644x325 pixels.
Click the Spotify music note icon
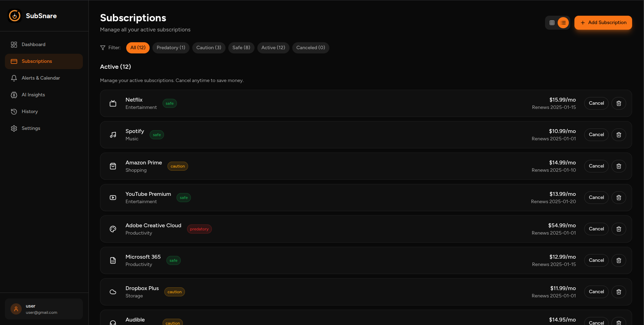(x=113, y=135)
